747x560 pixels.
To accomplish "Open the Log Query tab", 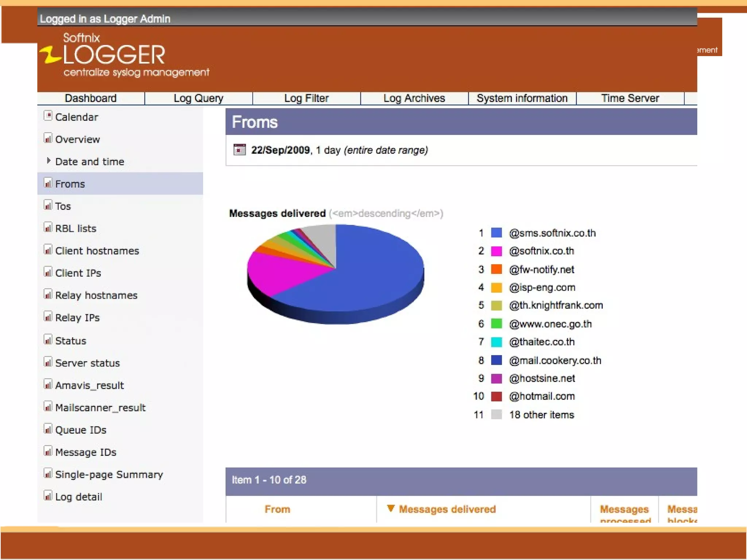I will (x=198, y=98).
